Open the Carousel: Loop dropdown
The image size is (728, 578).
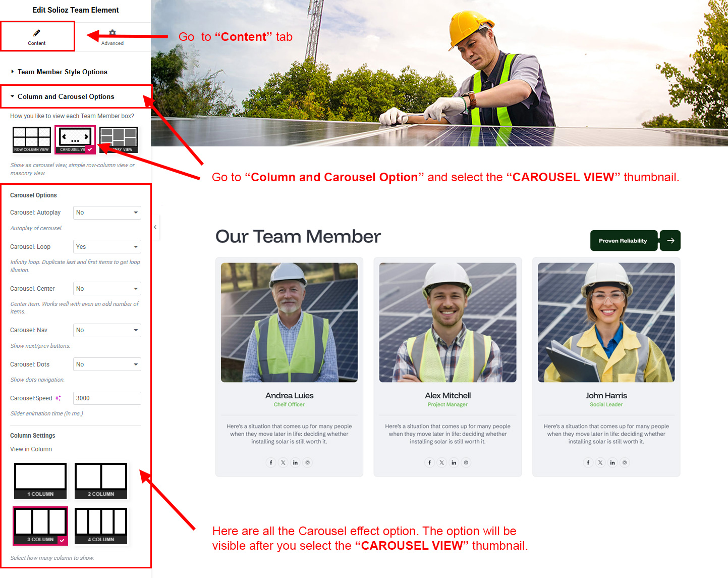tap(107, 247)
